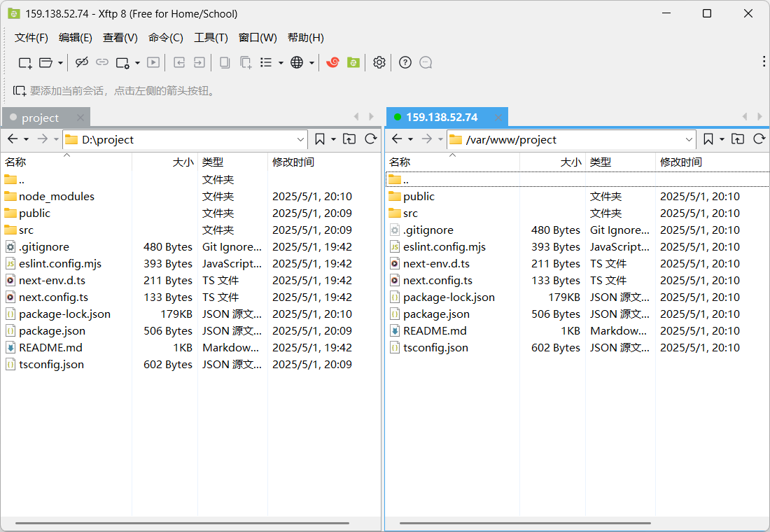The width and height of the screenshot is (770, 532).
Task: Open the 窗口(W) menu
Action: [258, 38]
